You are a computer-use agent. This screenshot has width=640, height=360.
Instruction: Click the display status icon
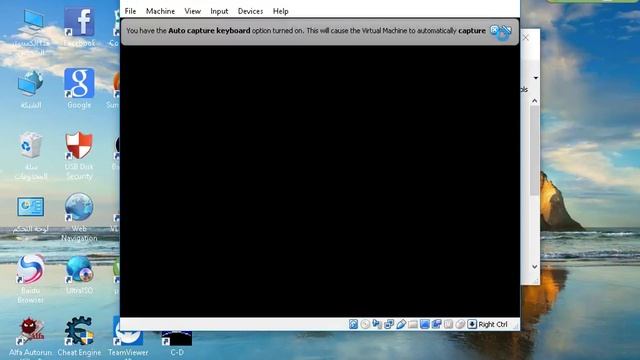pyautogui.click(x=424, y=324)
